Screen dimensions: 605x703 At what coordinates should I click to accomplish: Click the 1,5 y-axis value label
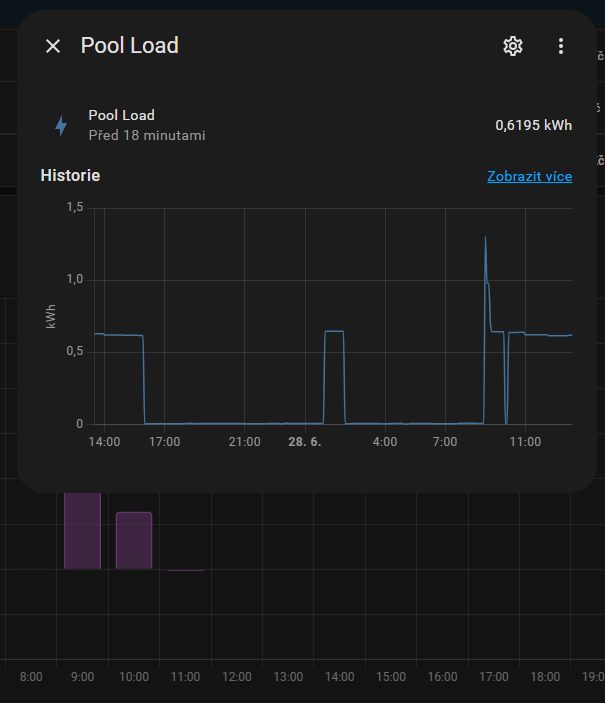pyautogui.click(x=74, y=207)
